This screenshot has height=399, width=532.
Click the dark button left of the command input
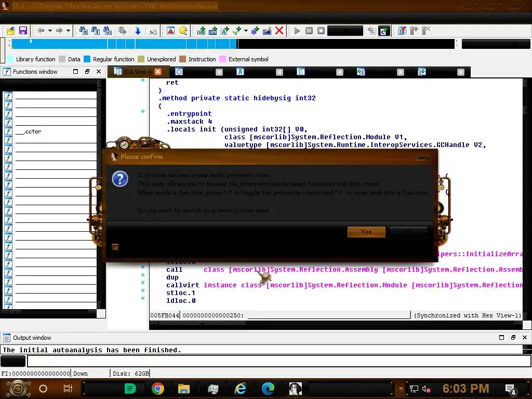coord(13,361)
